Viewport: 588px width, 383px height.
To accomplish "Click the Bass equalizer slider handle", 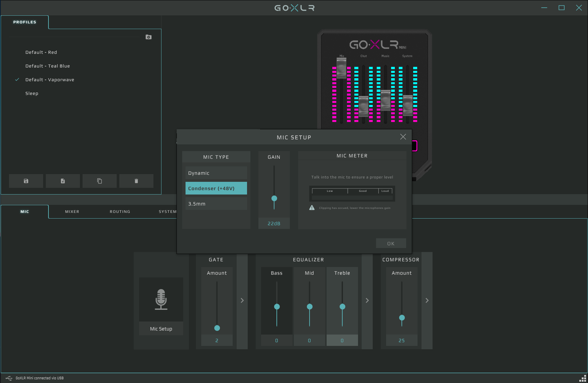I will tap(277, 306).
